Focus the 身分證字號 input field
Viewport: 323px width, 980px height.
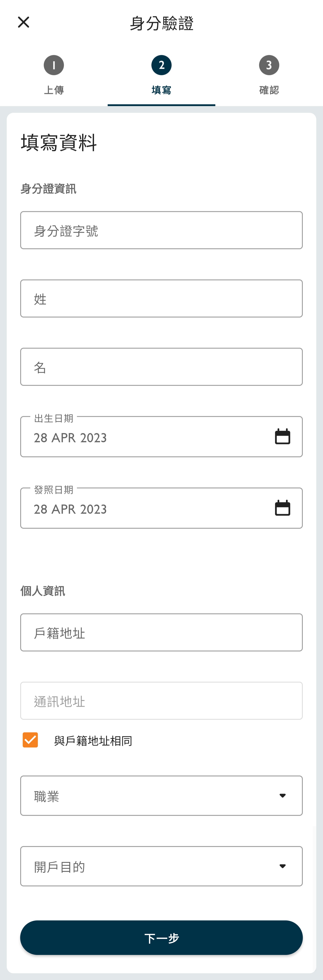(x=161, y=230)
